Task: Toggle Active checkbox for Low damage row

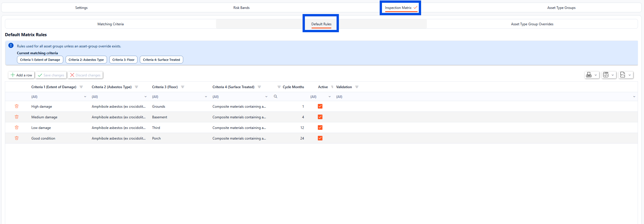Action: 320,128
